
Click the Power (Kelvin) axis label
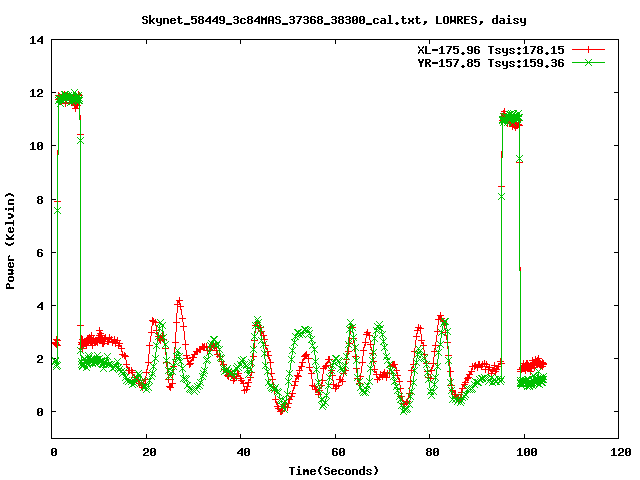(x=10, y=241)
